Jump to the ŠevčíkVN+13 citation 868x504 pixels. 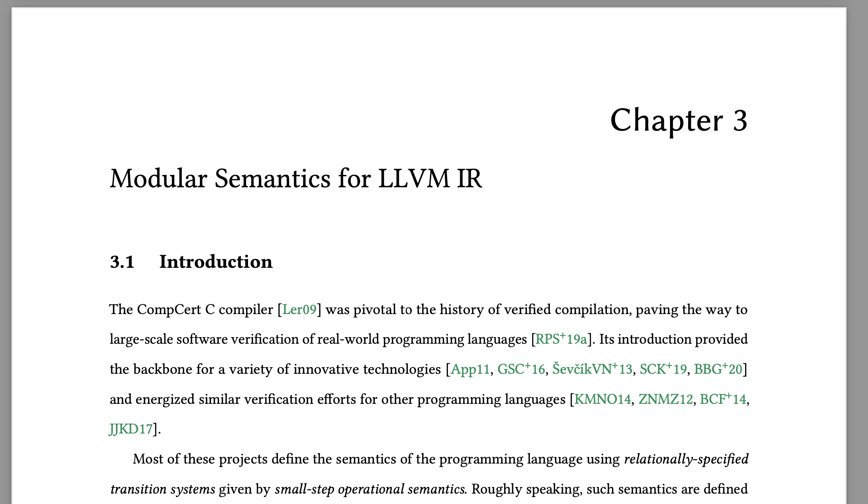592,370
